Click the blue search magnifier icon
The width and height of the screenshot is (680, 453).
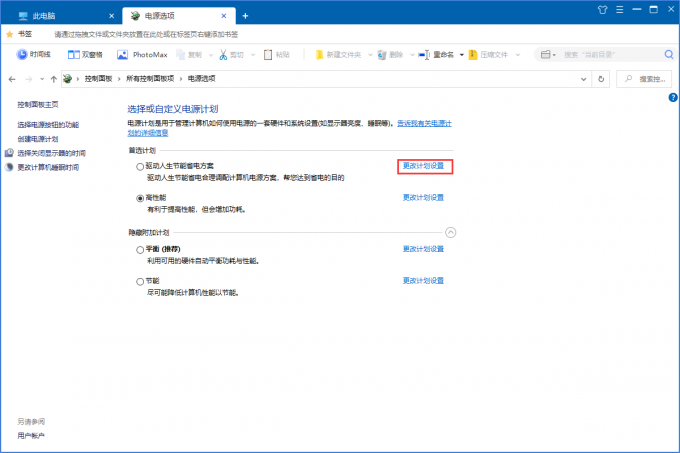point(669,54)
